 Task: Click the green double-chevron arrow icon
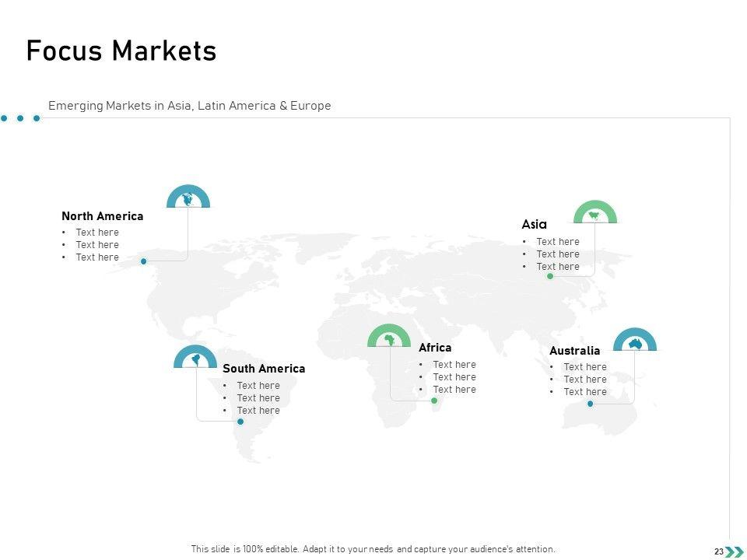coord(734,551)
